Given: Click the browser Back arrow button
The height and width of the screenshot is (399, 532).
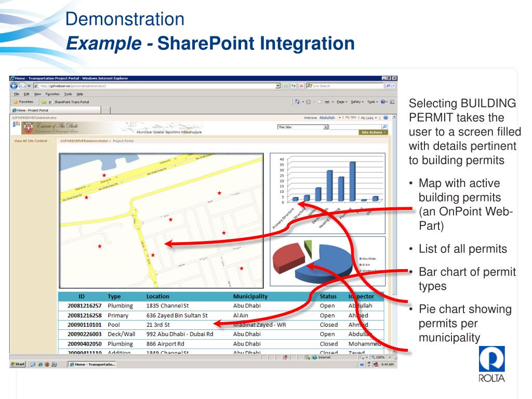Looking at the screenshot, I should click(x=14, y=86).
